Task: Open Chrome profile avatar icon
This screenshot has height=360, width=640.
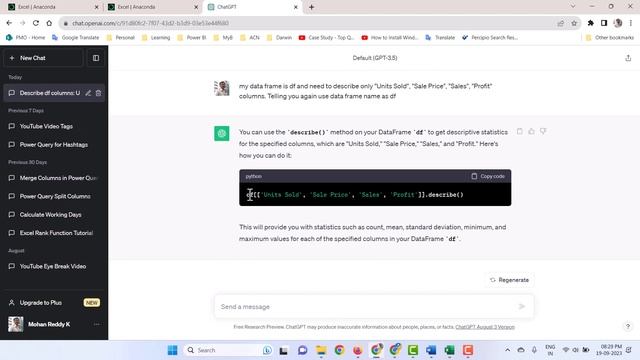Action: [618, 23]
